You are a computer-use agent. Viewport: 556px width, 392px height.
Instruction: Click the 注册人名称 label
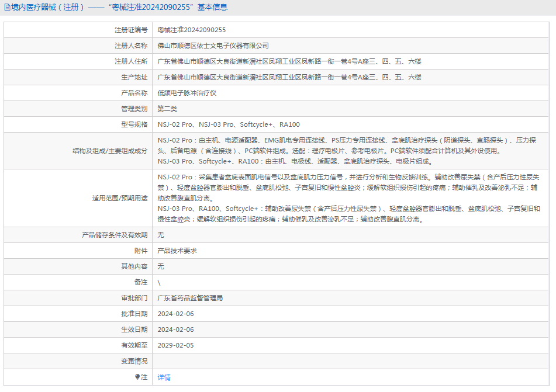point(131,46)
